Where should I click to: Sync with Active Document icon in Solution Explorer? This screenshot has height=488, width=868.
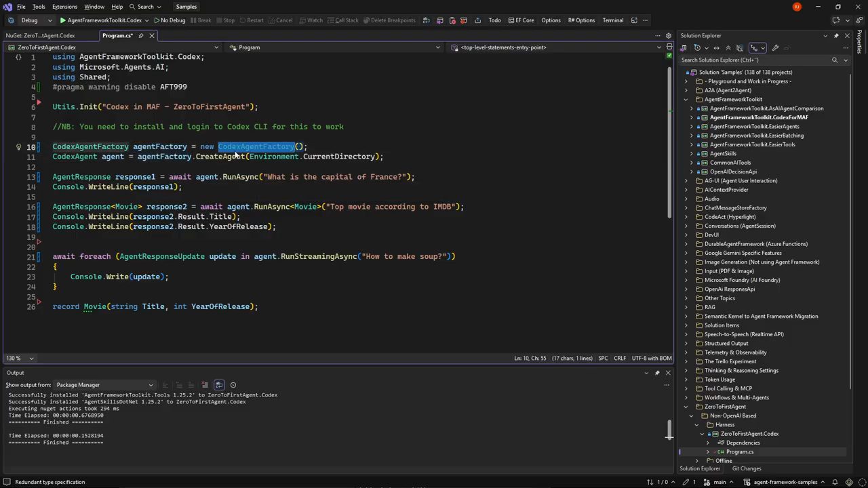pos(716,48)
